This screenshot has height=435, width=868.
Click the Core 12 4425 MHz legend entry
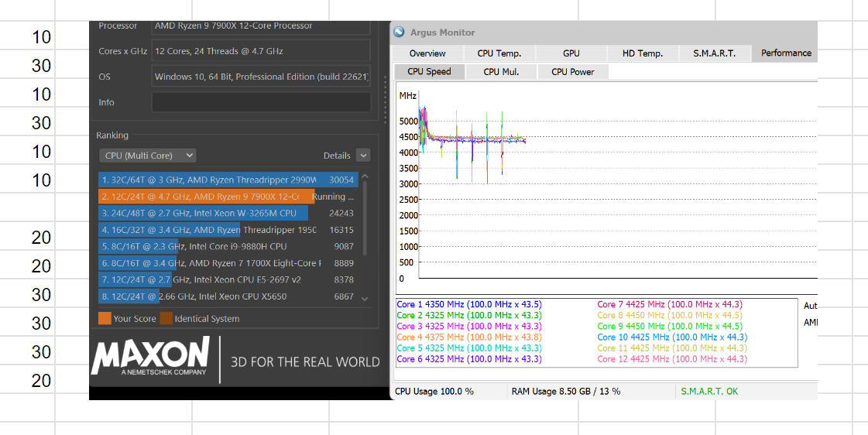pos(672,359)
